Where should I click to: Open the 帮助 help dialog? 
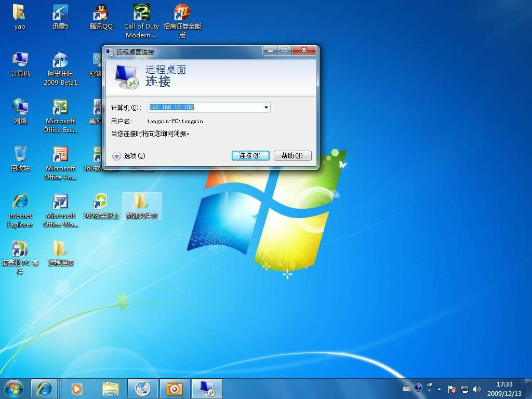click(292, 155)
